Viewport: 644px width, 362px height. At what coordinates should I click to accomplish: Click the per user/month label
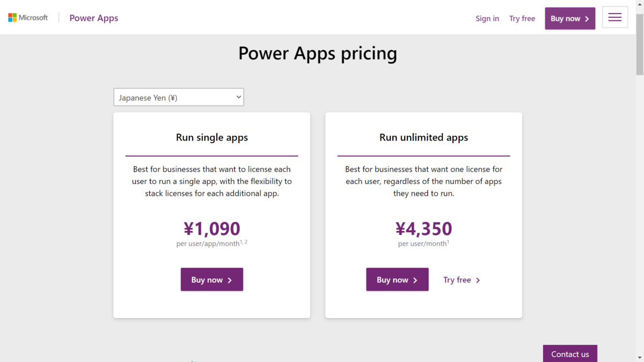(x=424, y=243)
